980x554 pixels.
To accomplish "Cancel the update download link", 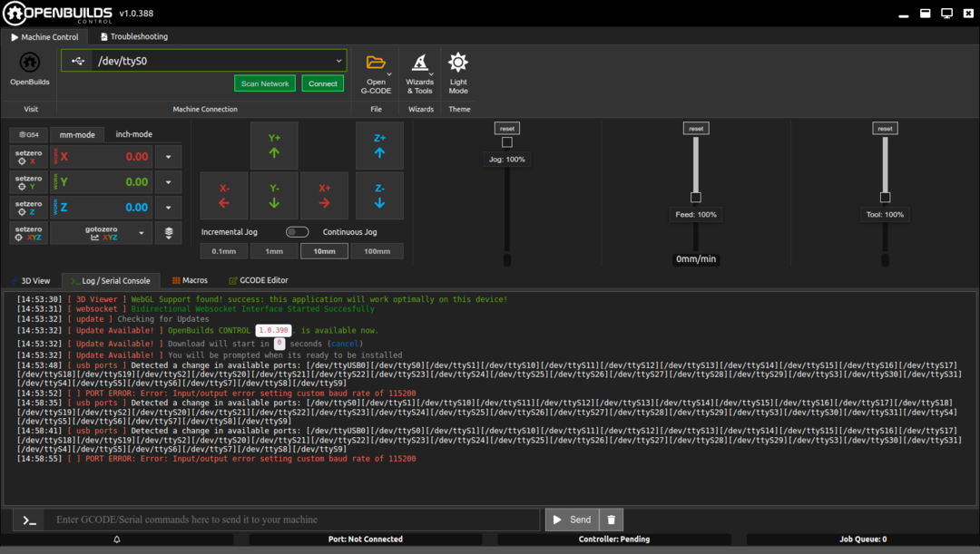I will (x=345, y=344).
